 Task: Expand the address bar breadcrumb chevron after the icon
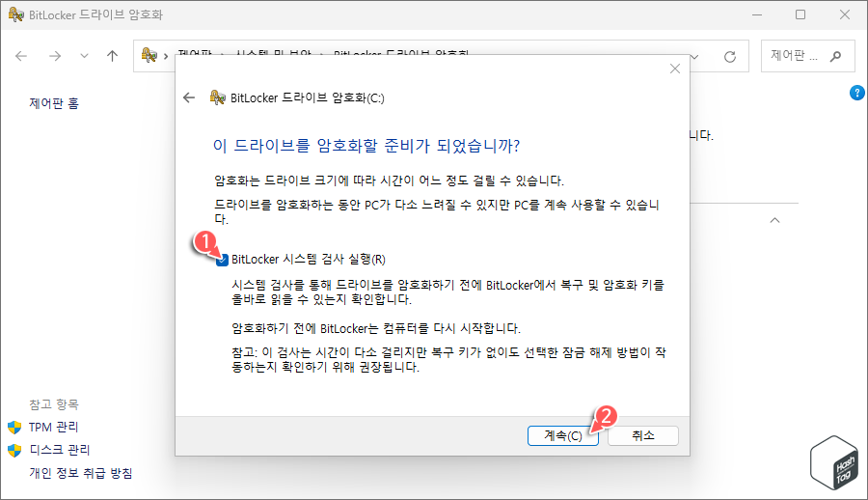[x=166, y=56]
